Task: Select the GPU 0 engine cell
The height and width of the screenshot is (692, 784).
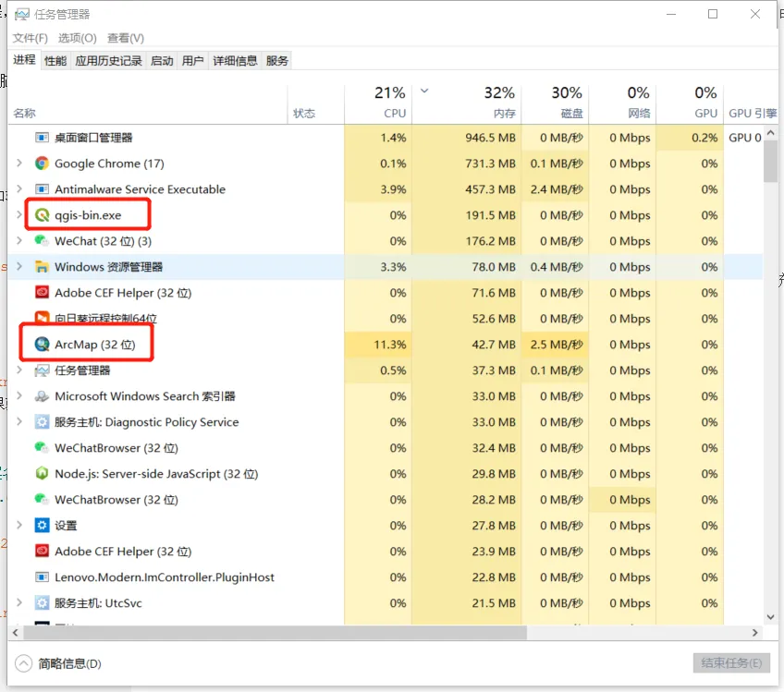Action: coord(743,138)
